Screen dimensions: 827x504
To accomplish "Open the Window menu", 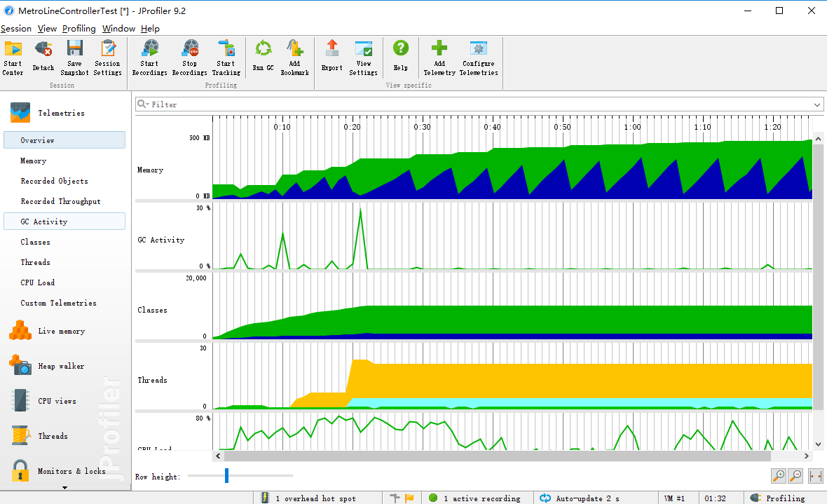I will pyautogui.click(x=118, y=29).
